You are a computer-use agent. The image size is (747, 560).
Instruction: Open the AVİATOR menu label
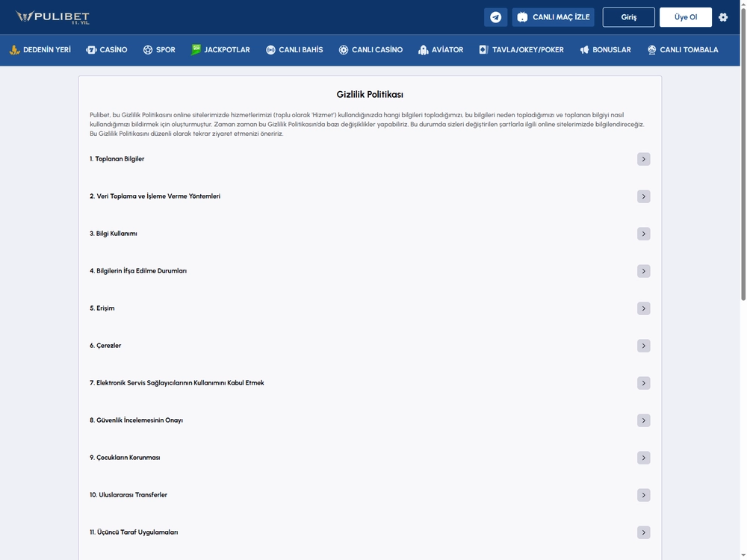tap(447, 49)
